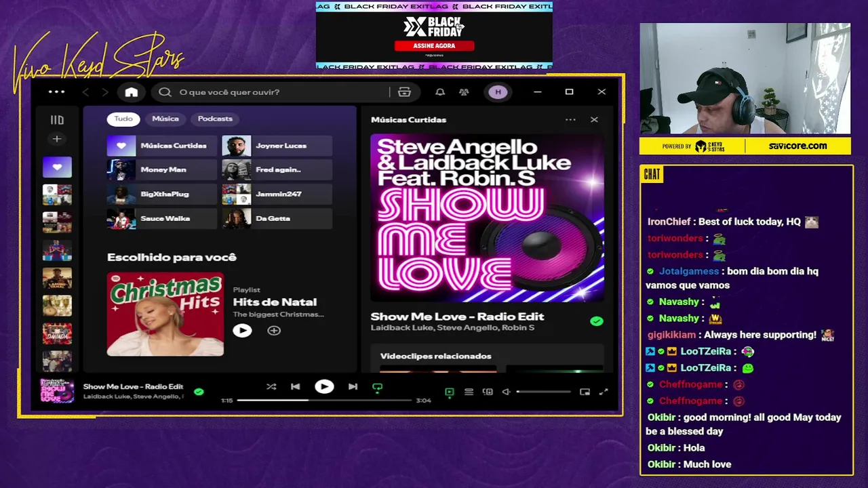The width and height of the screenshot is (868, 488).
Task: Open Show Me Love album art in panel
Action: tap(487, 218)
